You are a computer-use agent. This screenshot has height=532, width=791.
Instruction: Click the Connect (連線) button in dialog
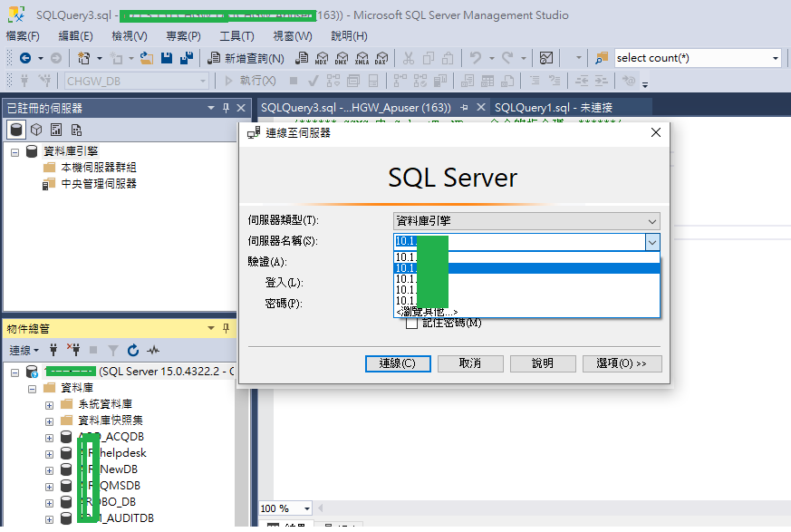(398, 363)
